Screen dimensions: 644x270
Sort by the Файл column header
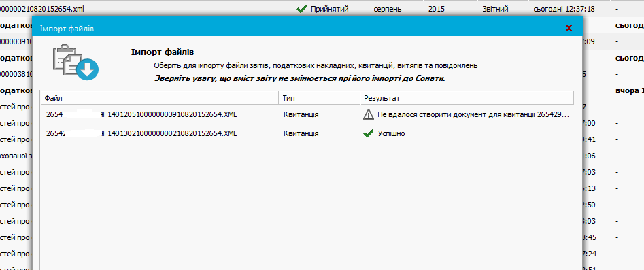(159, 99)
